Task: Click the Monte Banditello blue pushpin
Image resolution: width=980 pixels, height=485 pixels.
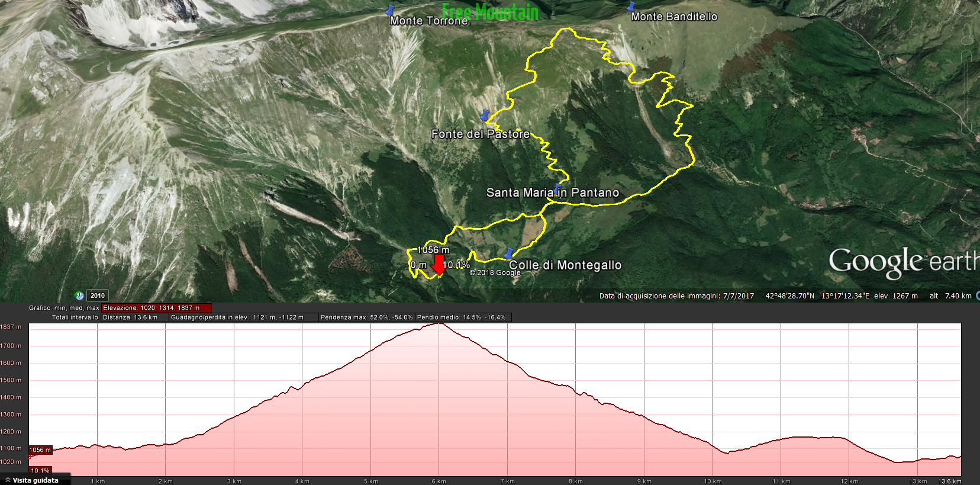Action: [631, 7]
